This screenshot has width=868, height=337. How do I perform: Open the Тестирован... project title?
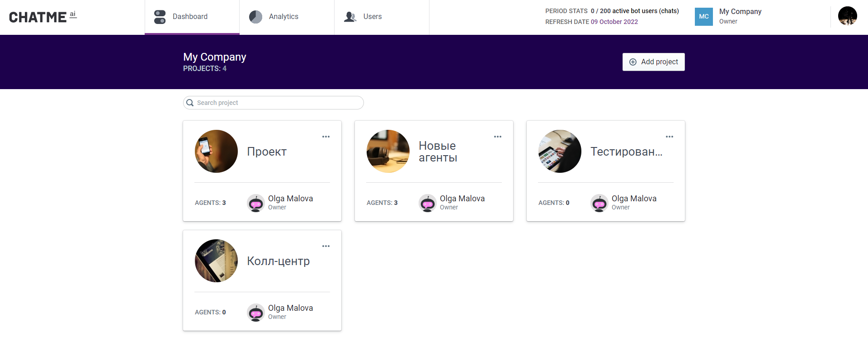(x=627, y=152)
